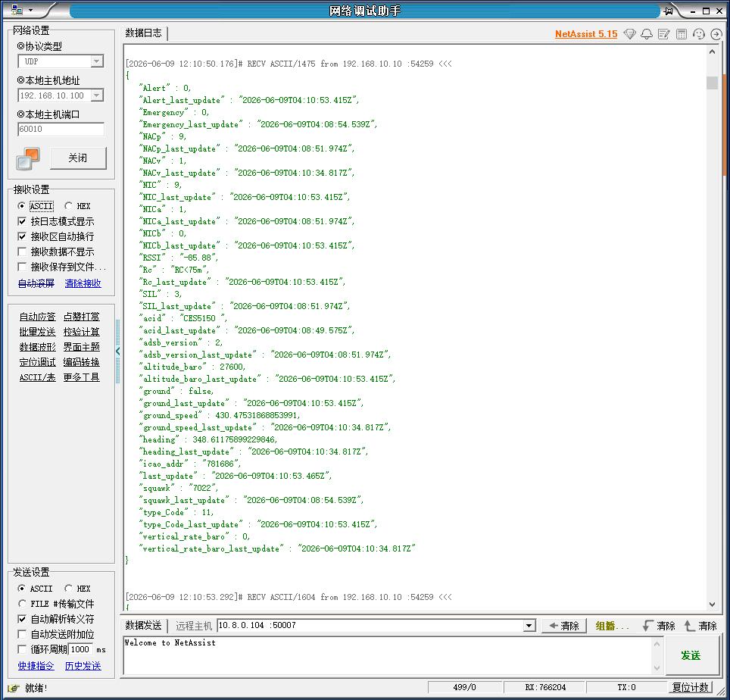Click the 关闭 connection button
This screenshot has height=700, width=730.
(78, 158)
